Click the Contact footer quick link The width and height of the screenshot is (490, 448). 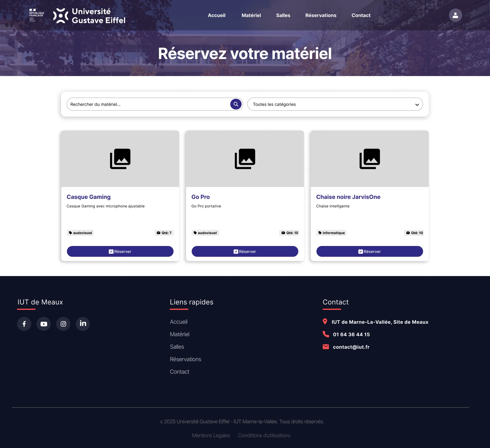[179, 372]
